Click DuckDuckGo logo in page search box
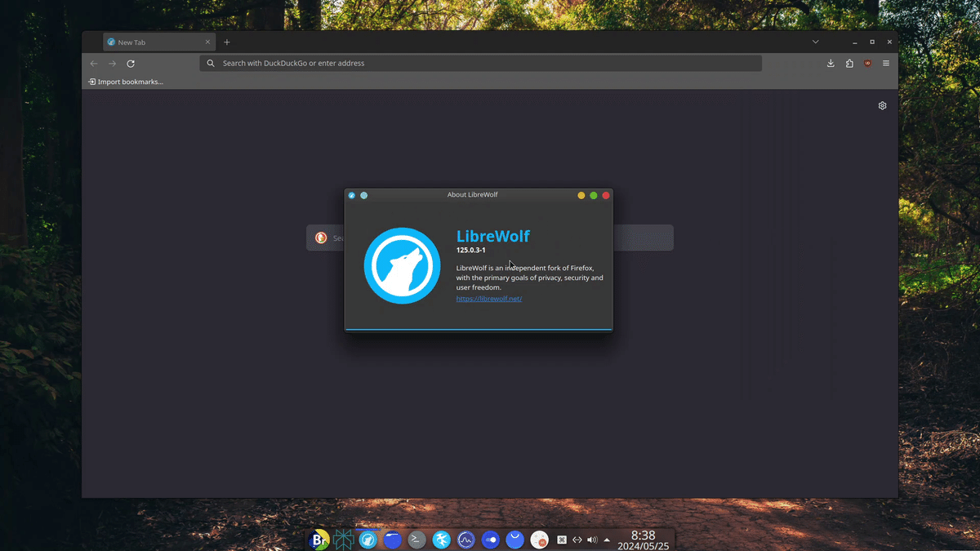Image resolution: width=980 pixels, height=551 pixels. 321,238
